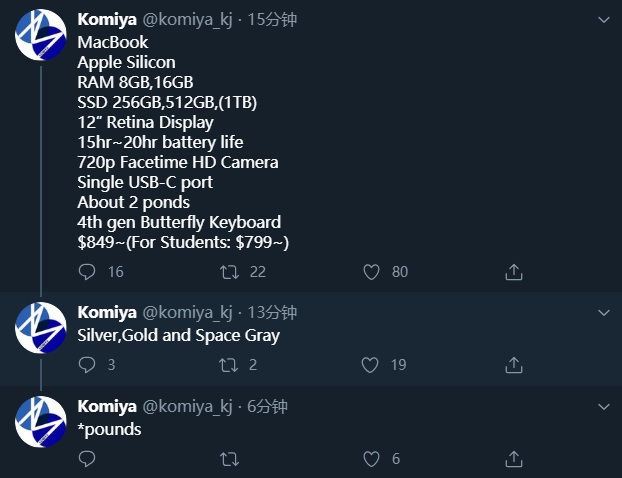Click Komiya's avatar on the *pounds tweet
The height and width of the screenshot is (478, 622).
(x=41, y=421)
